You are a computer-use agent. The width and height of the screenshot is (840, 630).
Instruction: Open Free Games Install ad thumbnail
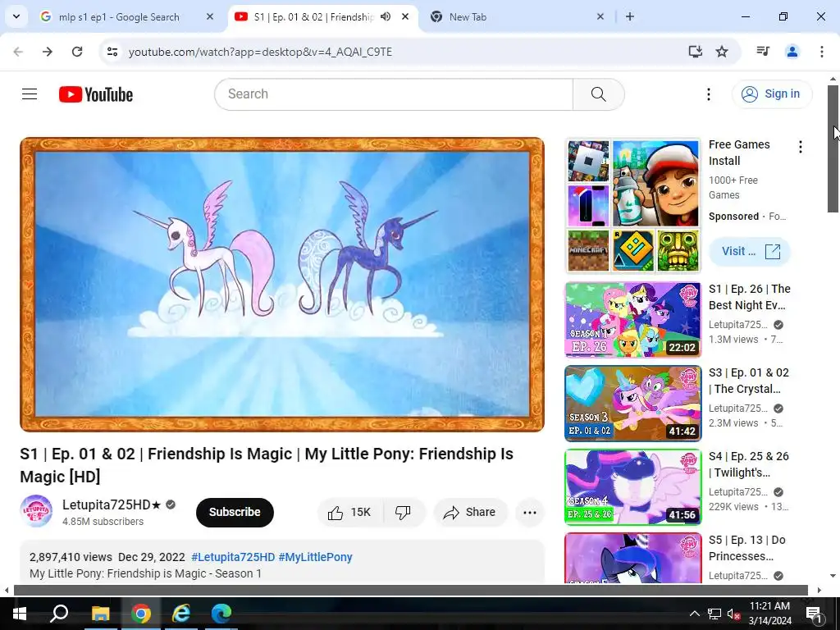pos(633,206)
